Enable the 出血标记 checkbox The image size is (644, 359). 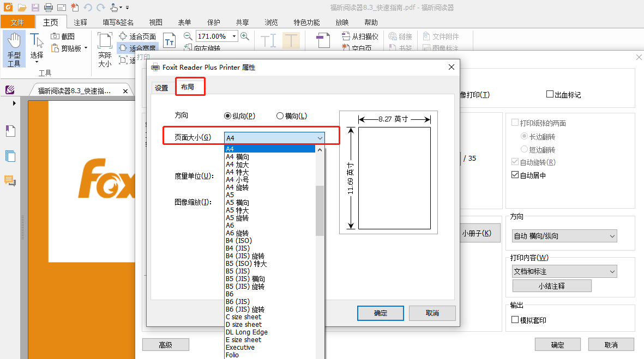[550, 95]
